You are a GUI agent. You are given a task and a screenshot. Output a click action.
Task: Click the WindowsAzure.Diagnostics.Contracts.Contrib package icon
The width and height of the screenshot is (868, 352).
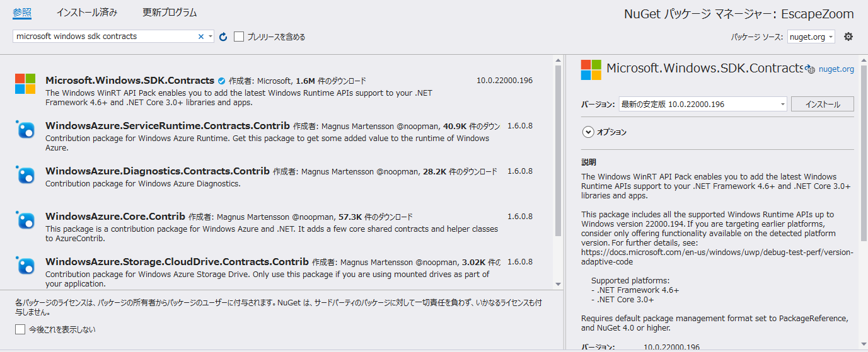tap(25, 174)
